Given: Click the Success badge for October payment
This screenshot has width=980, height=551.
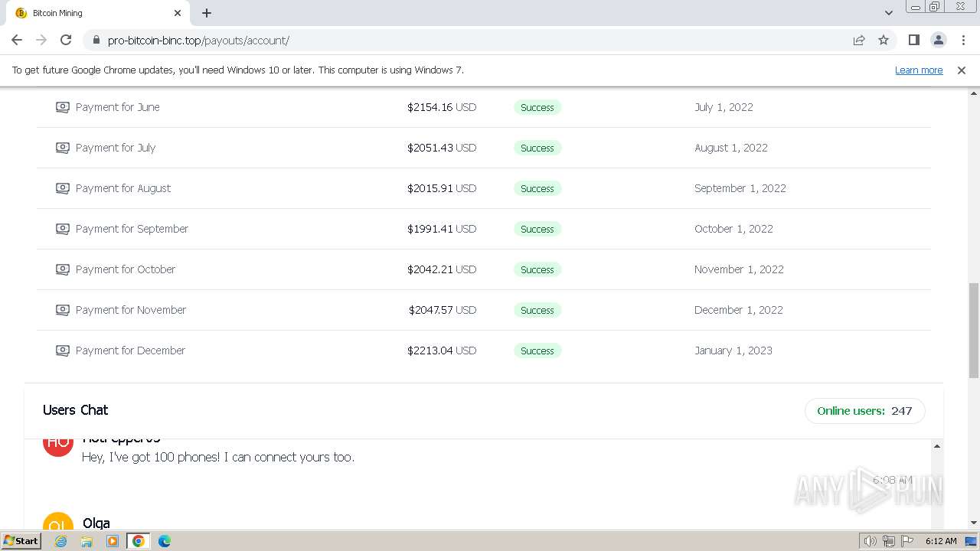Looking at the screenshot, I should 537,269.
